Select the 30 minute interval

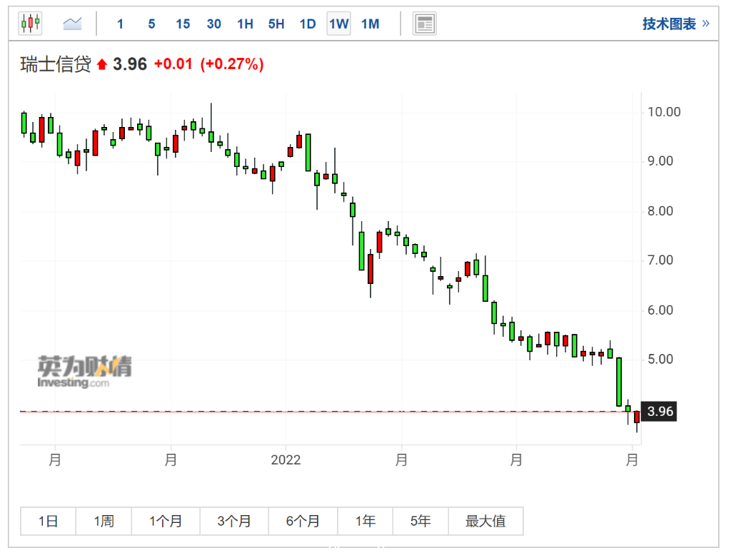point(214,24)
